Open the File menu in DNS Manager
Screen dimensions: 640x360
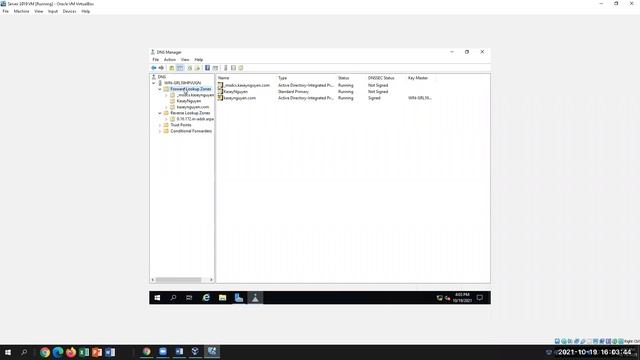point(156,60)
